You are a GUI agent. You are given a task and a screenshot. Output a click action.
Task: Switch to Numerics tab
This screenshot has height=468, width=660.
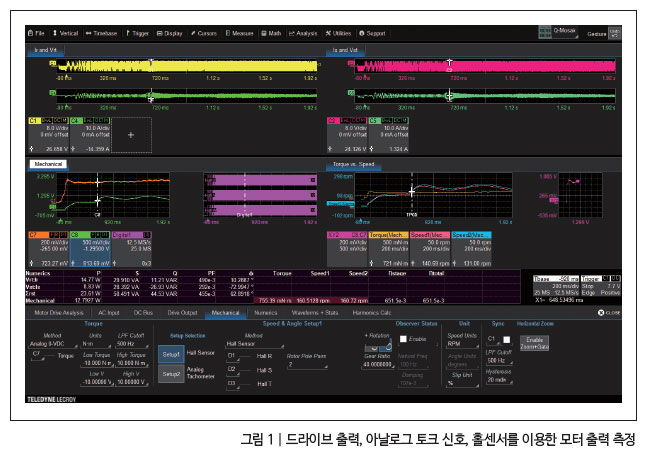[x=266, y=313]
